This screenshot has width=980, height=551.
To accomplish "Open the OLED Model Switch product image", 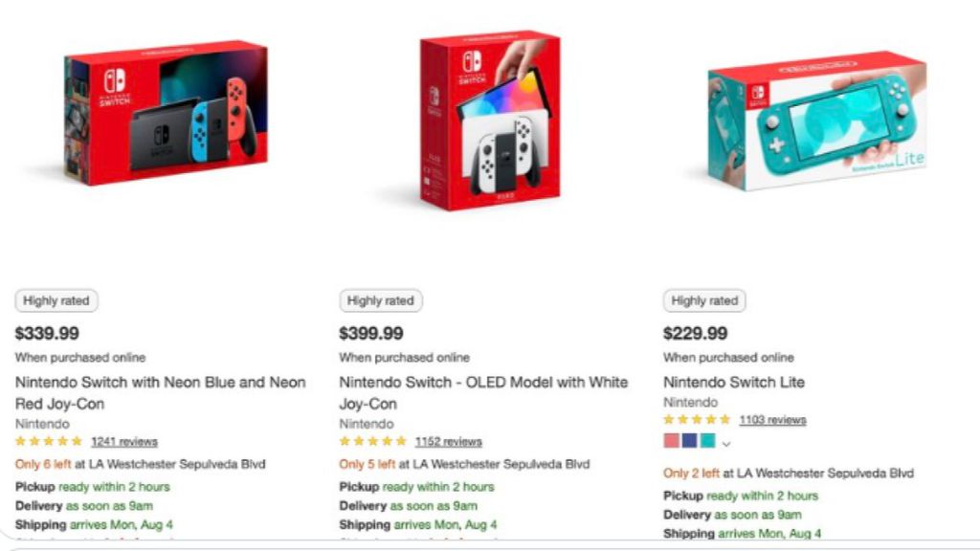I will coord(489,120).
